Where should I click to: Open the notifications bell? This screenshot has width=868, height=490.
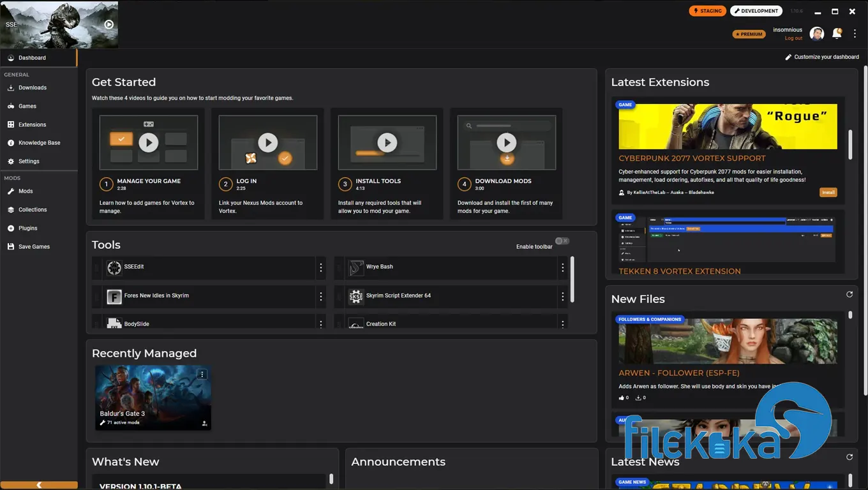pyautogui.click(x=837, y=33)
